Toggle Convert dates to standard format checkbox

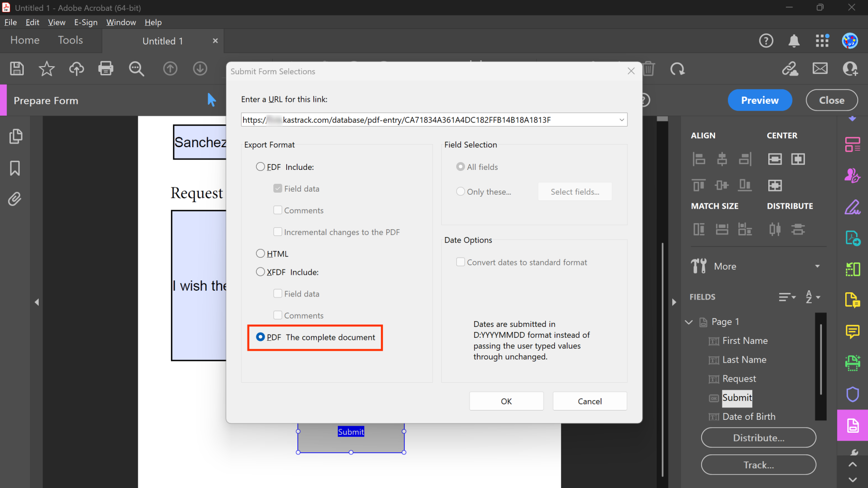pyautogui.click(x=460, y=262)
